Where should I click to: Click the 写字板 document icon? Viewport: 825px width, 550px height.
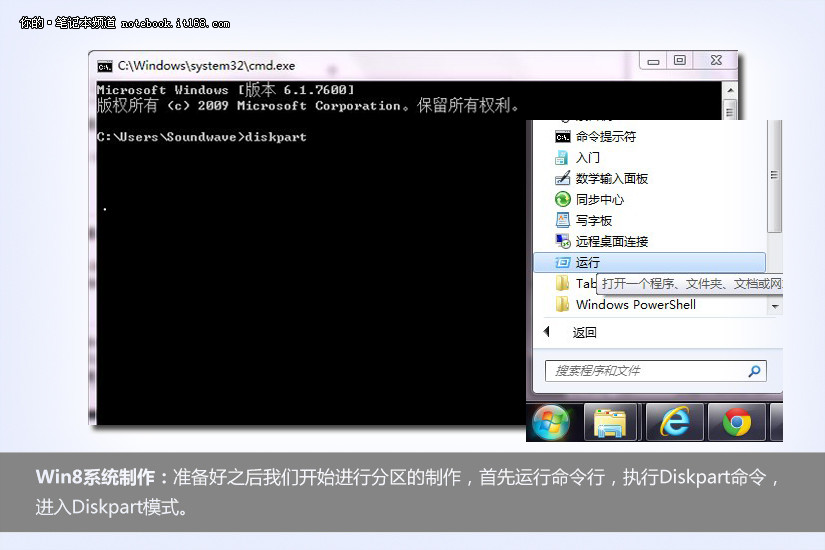pos(562,219)
